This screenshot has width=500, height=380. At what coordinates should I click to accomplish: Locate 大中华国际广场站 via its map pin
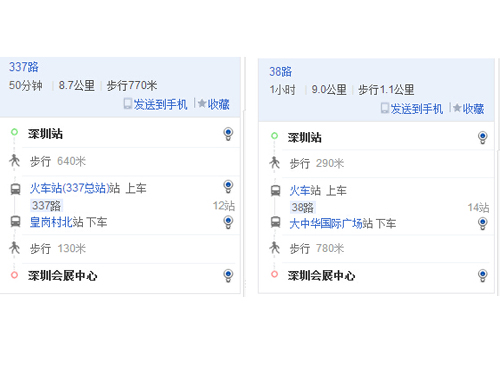pyautogui.click(x=482, y=223)
